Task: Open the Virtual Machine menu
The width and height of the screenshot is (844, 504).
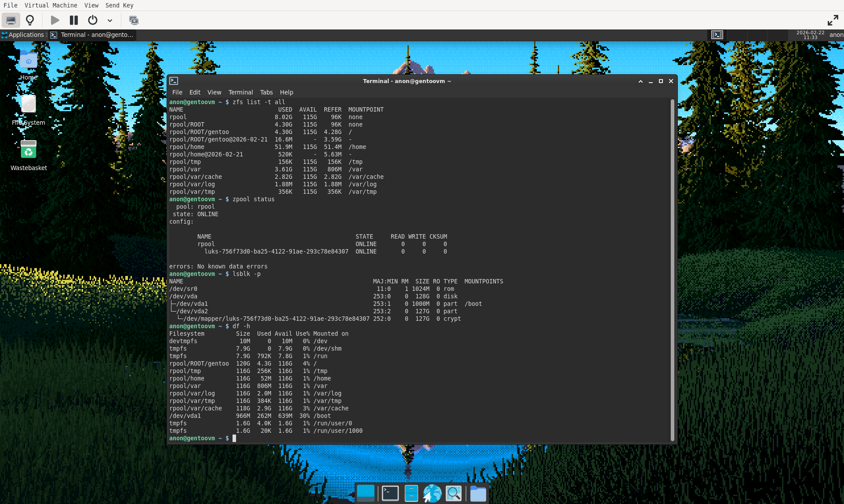Action: (51, 5)
